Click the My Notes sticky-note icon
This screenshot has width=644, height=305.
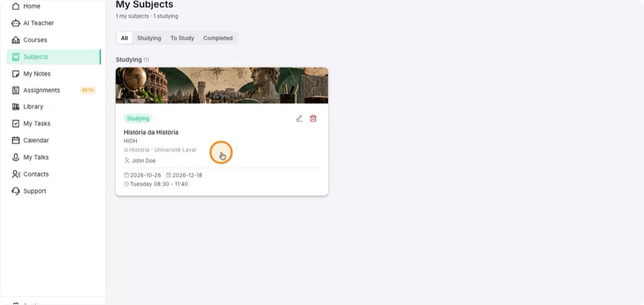coord(16,74)
